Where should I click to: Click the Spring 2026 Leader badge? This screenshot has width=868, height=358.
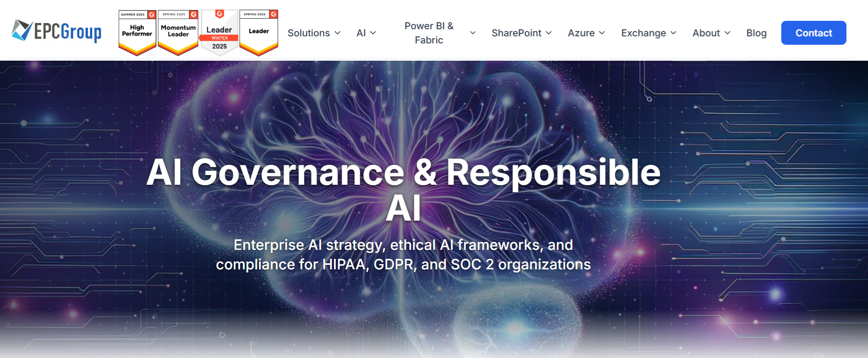259,32
